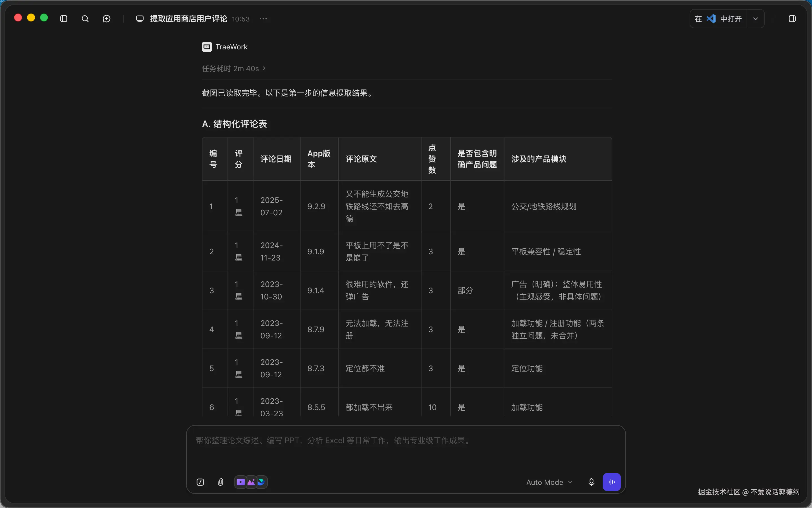Select the heading A. 结构化评论表
Viewport: 812px width, 508px height.
tap(235, 124)
